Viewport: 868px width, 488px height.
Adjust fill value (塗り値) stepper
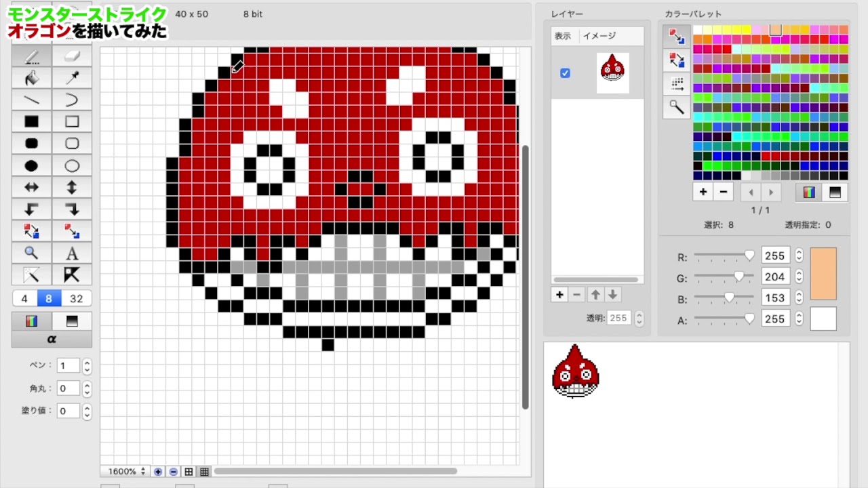[x=87, y=411]
